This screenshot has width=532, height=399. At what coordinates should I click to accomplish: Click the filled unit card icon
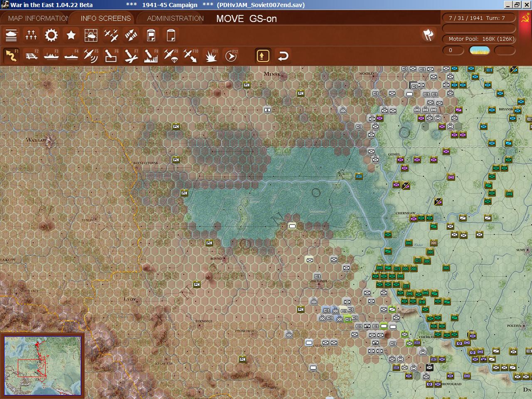click(151, 35)
